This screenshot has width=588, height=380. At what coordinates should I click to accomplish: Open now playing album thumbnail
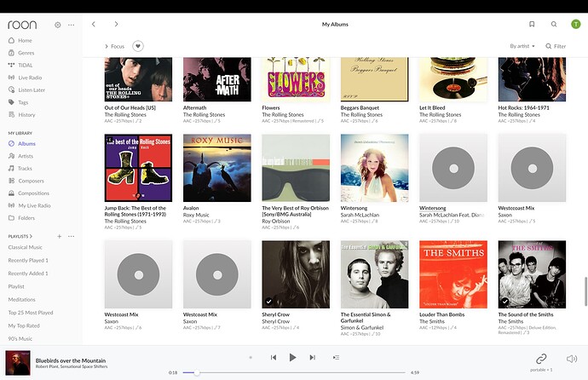point(18,363)
